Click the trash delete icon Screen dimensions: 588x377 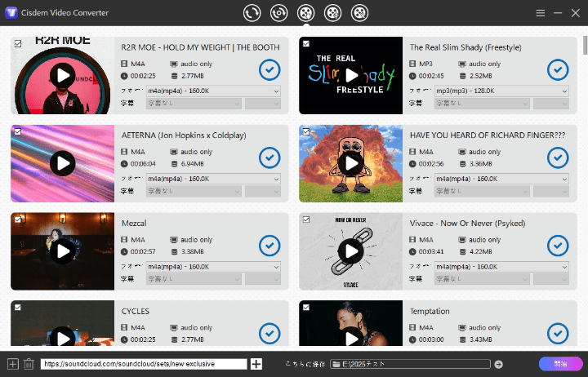click(x=29, y=364)
